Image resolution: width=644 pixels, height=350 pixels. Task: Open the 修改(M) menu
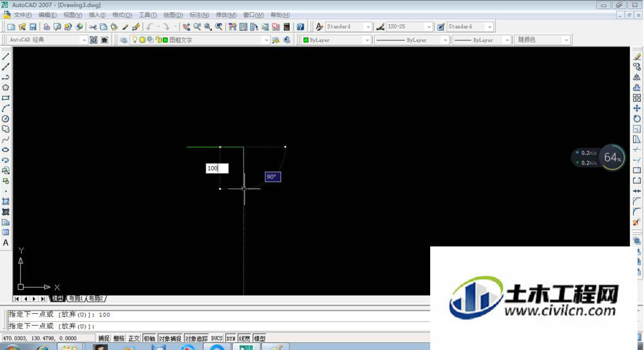coord(226,15)
